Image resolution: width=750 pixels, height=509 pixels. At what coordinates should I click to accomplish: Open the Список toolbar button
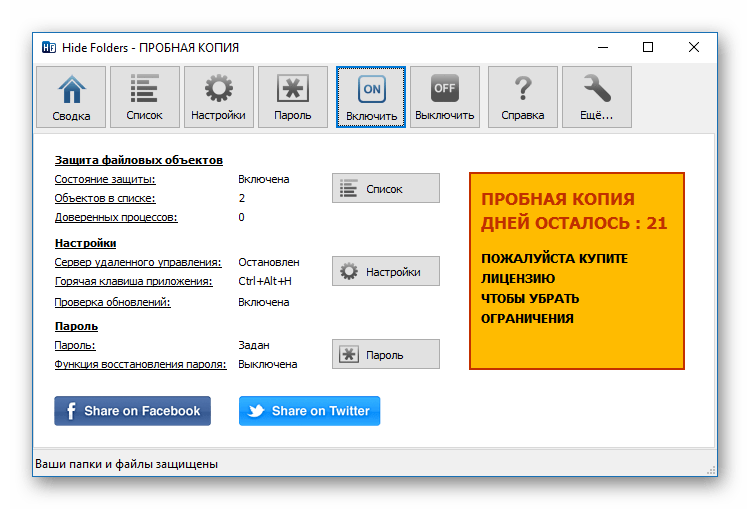tap(145, 97)
